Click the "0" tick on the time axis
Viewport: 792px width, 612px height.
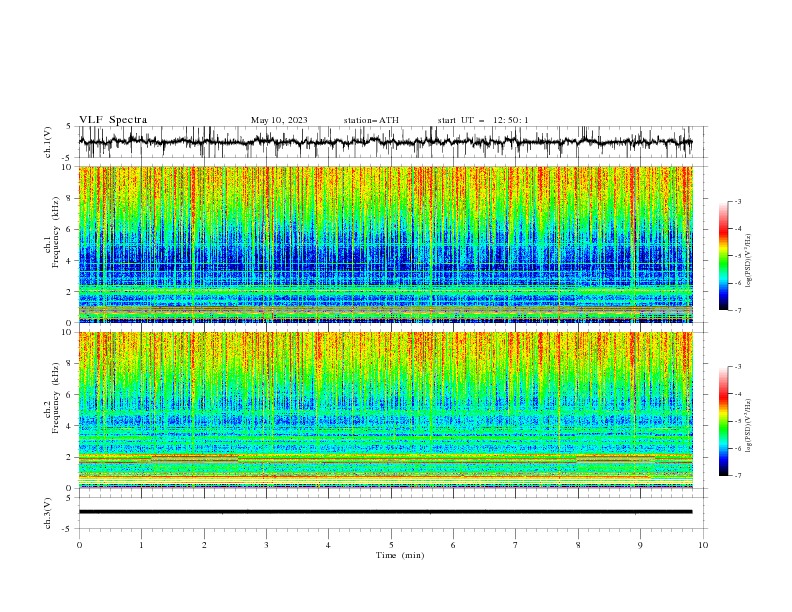coord(79,545)
